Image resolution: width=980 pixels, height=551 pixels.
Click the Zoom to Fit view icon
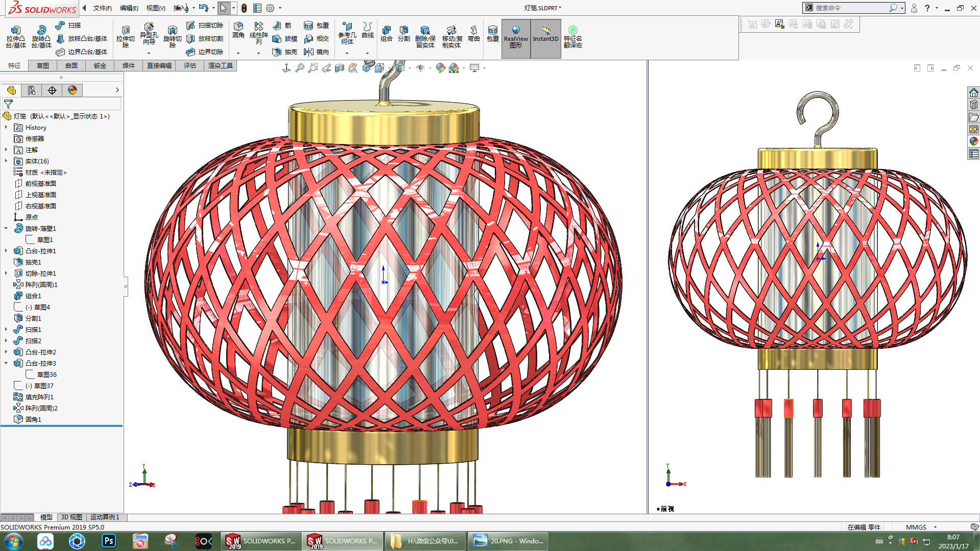[x=300, y=68]
